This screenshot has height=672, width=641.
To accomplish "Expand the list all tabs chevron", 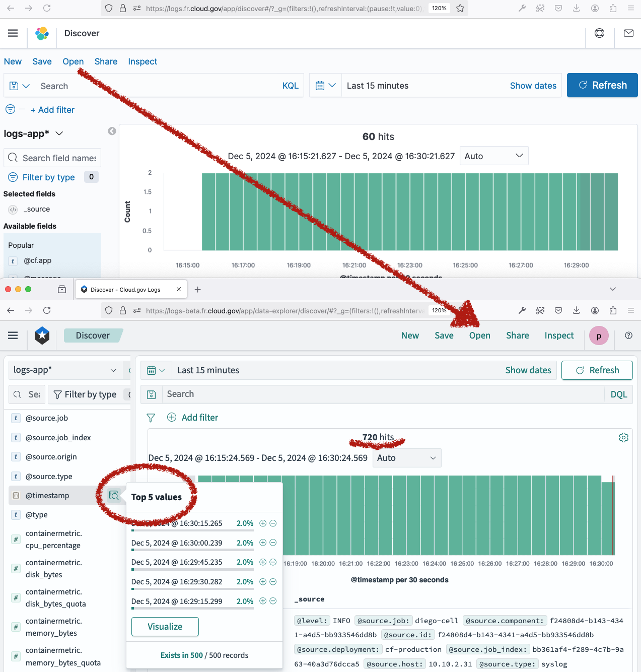I will [613, 289].
